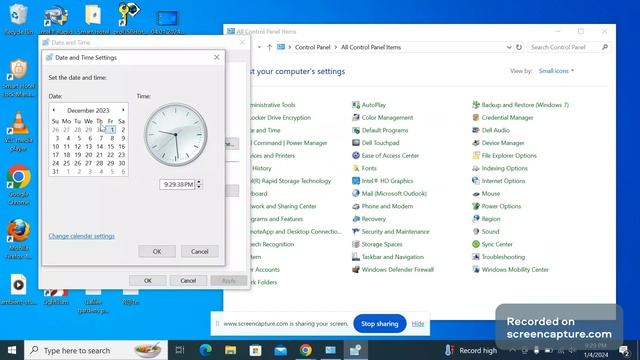
Task: Go to previous month in calendar
Action: pyautogui.click(x=53, y=110)
